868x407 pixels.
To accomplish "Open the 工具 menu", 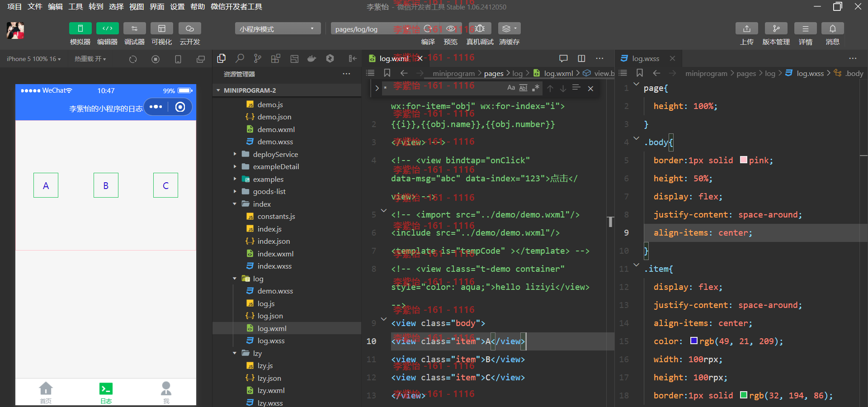I will pos(75,7).
